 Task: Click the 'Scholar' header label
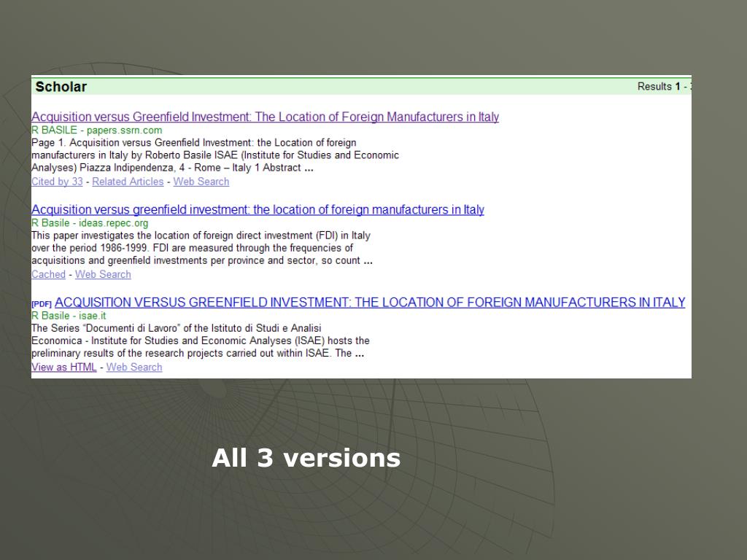[61, 87]
